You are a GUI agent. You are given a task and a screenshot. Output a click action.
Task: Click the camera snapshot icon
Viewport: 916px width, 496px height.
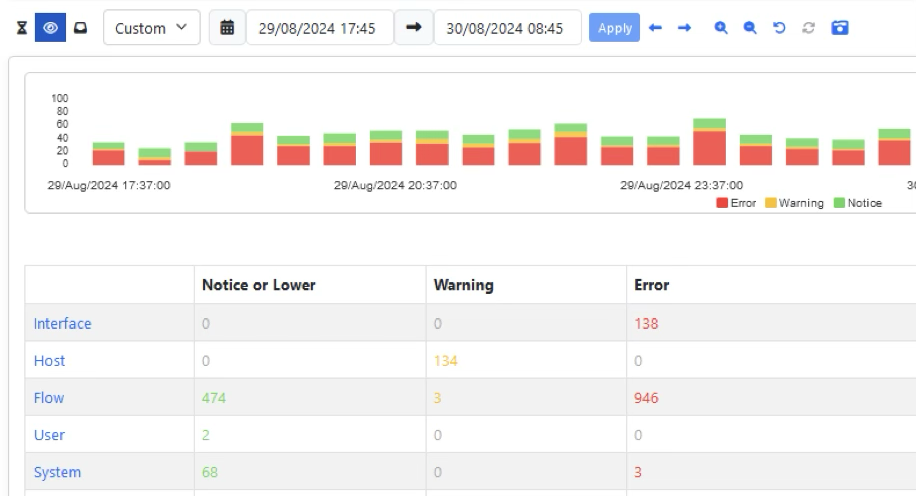tap(839, 27)
